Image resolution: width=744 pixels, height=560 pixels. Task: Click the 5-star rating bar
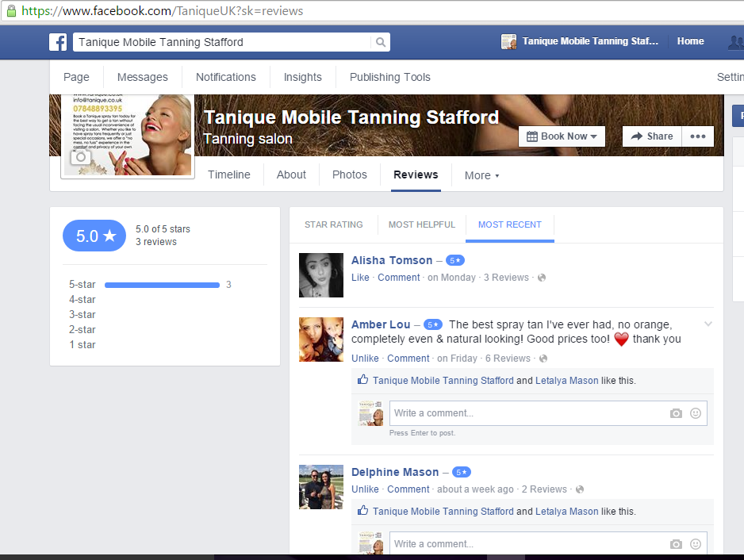coord(162,285)
